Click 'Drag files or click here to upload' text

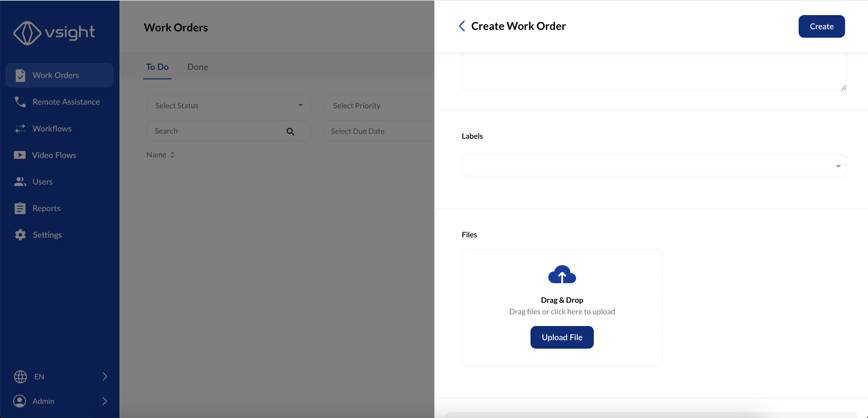click(x=562, y=312)
